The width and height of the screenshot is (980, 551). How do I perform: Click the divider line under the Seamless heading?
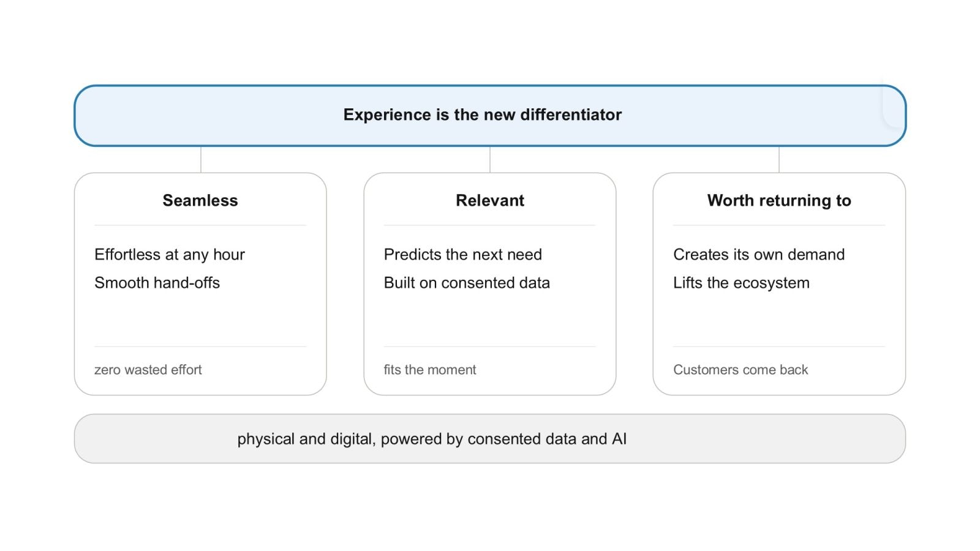pos(200,225)
